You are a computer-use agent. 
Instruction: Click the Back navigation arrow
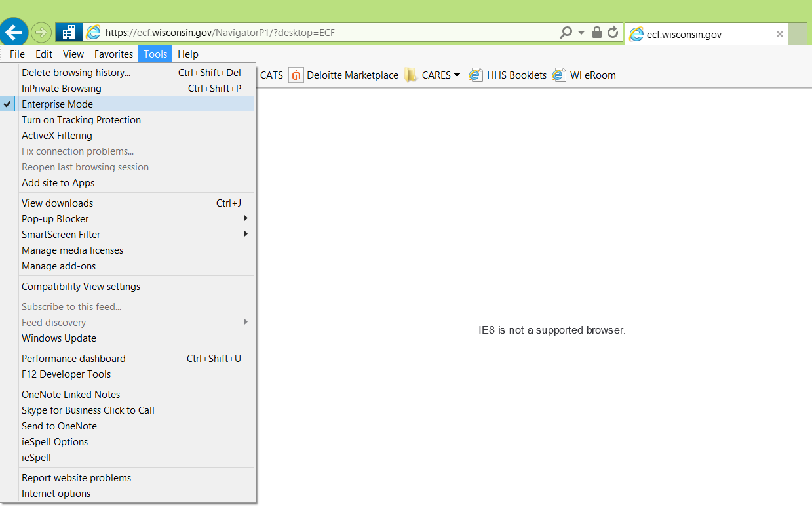(14, 31)
